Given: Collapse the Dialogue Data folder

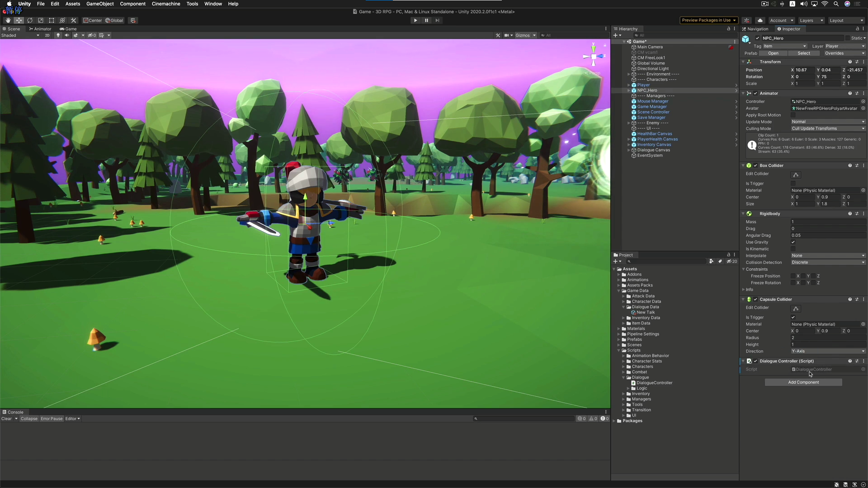Looking at the screenshot, I should (624, 307).
